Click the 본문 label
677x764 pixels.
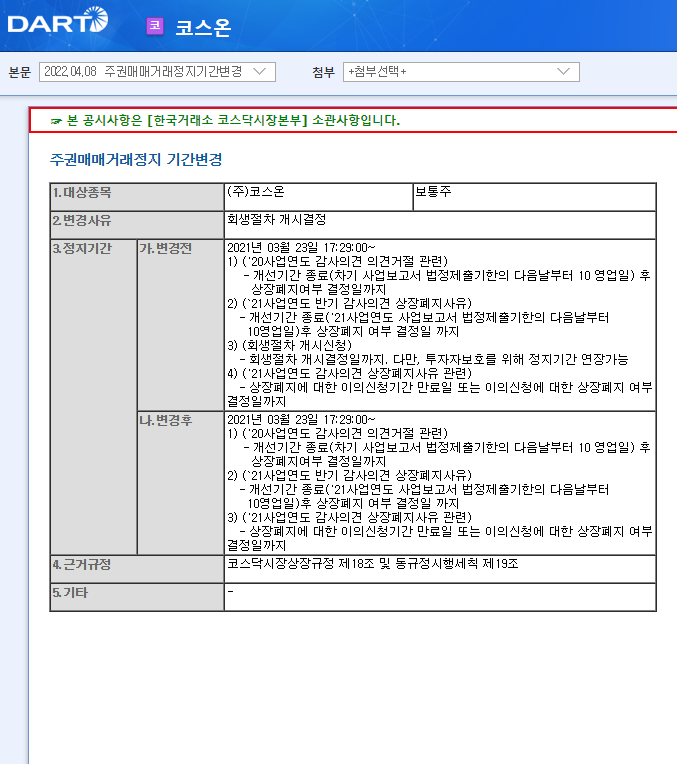[x=19, y=73]
